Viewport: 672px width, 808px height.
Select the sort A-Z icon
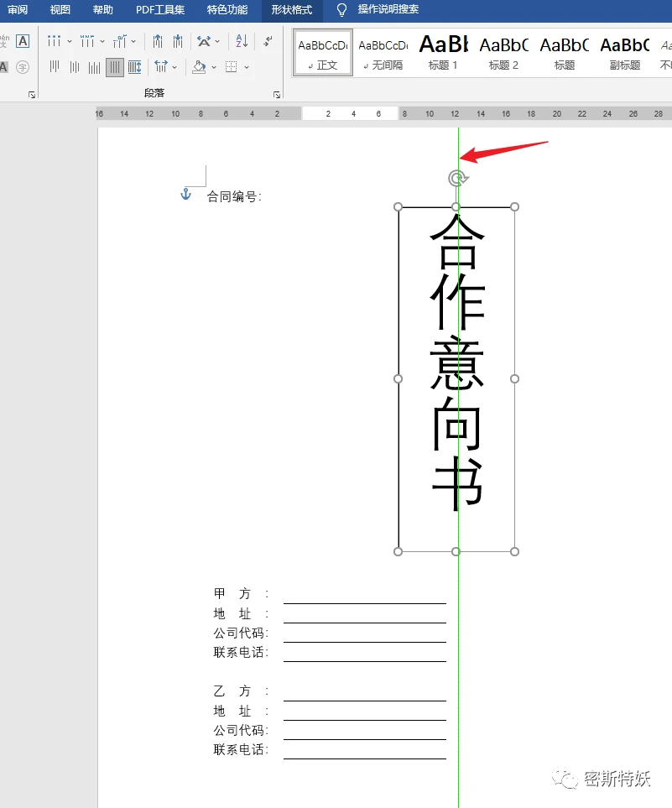(240, 40)
